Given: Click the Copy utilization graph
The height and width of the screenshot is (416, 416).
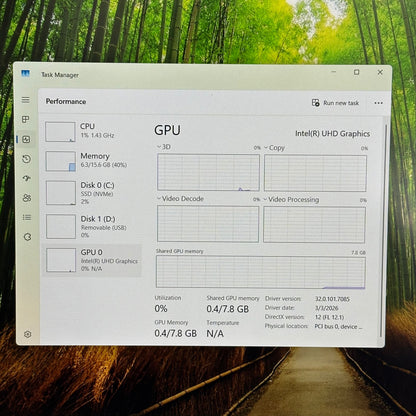Looking at the screenshot, I should coord(315,173).
